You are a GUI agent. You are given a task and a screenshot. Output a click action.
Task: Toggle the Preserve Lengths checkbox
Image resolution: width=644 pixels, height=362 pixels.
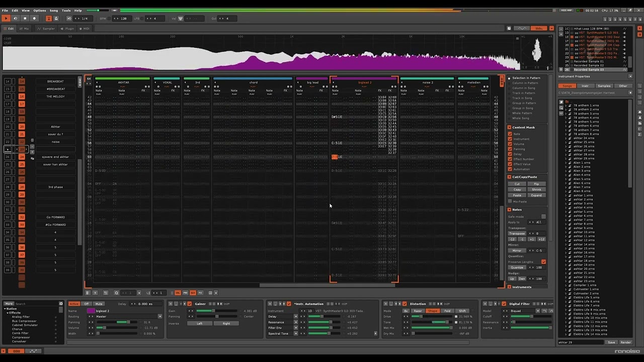coord(543,262)
